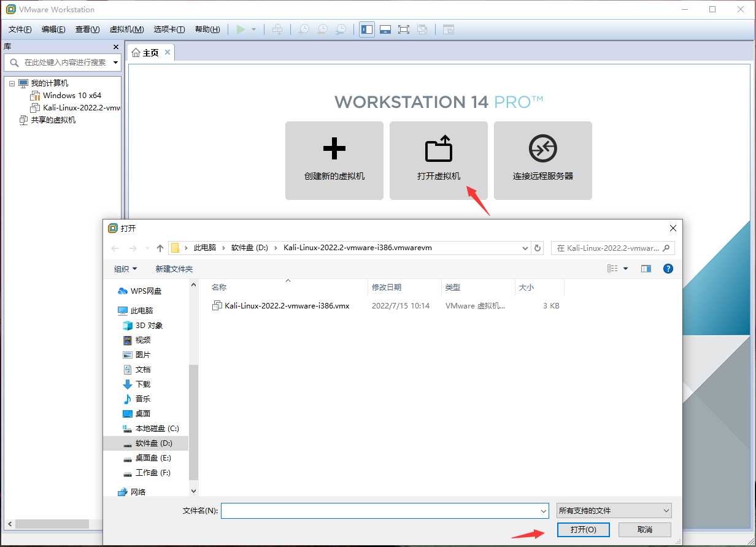Open the 文件(F) menu
756x547 pixels.
pos(20,29)
